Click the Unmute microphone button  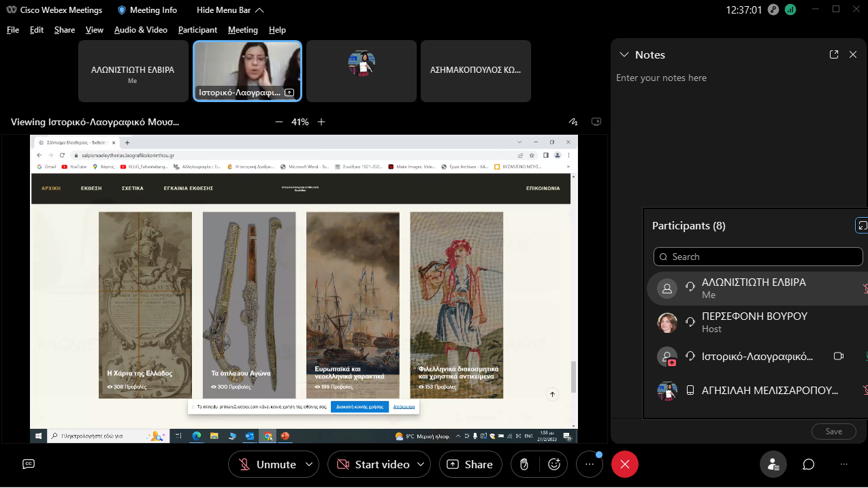(267, 464)
